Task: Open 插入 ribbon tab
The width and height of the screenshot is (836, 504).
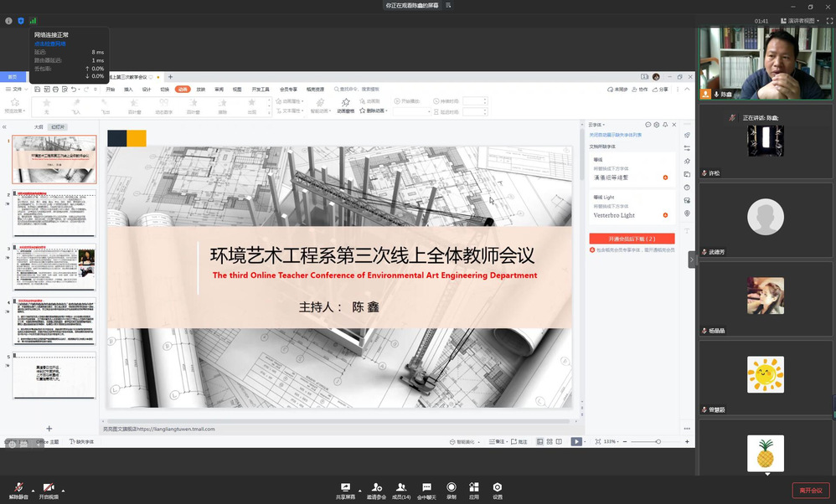Action: [128, 89]
